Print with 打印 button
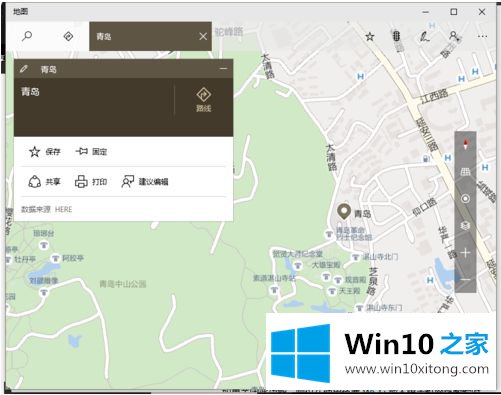This screenshot has width=501, height=395. click(x=91, y=182)
